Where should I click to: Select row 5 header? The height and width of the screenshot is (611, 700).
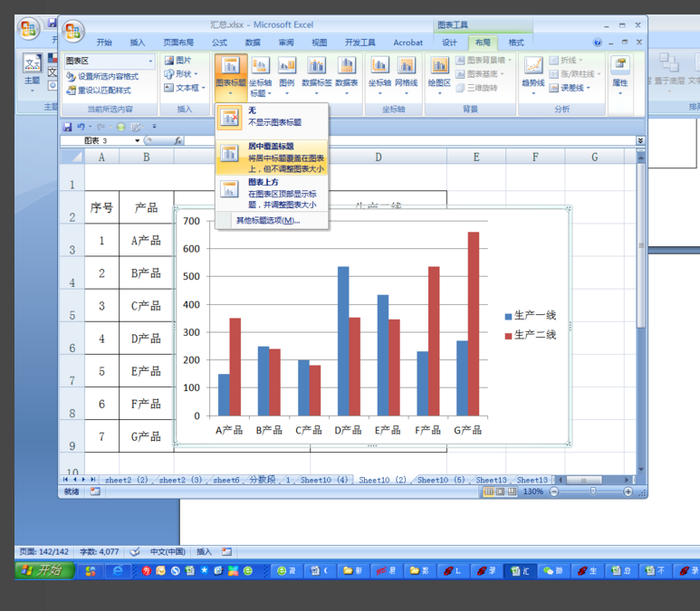click(x=72, y=305)
